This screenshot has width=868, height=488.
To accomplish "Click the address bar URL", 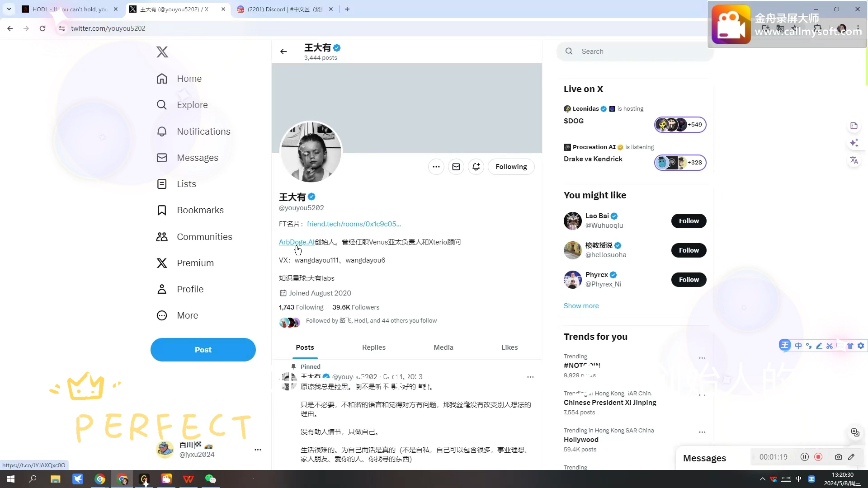I will (x=108, y=28).
